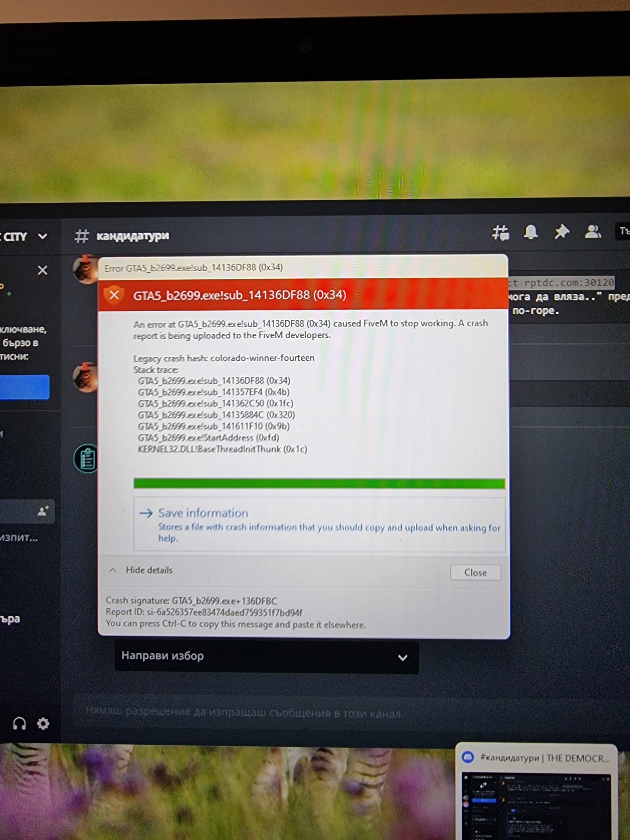Viewport: 630px width, 840px height.
Task: Open the #кандидатури Discord window thumbnail
Action: tap(536, 794)
